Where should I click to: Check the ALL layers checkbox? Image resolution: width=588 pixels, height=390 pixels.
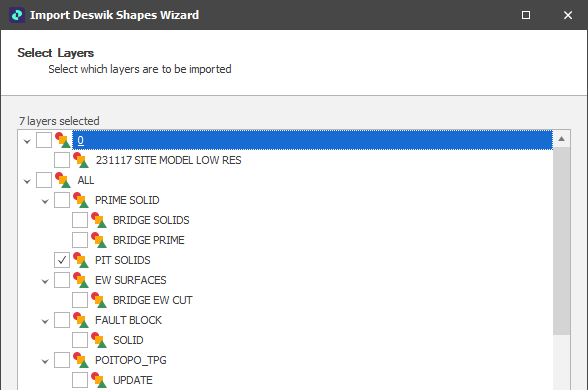pyautogui.click(x=44, y=180)
